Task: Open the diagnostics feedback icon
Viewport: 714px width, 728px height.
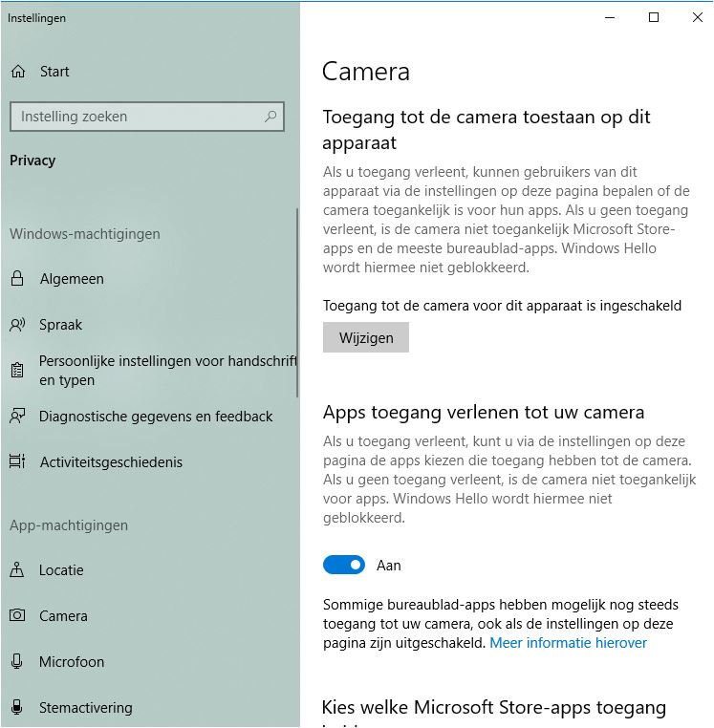Action: click(17, 416)
